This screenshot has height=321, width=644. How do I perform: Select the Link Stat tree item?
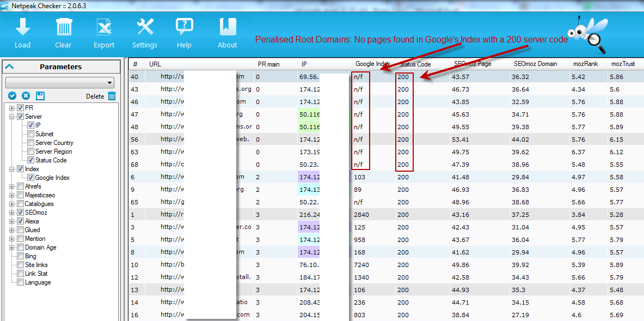click(36, 274)
